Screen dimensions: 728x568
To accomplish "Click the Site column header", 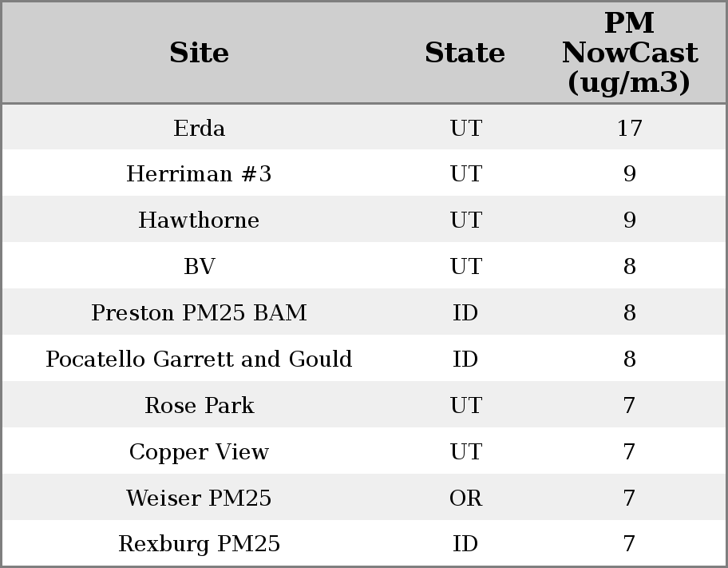I will [x=199, y=53].
